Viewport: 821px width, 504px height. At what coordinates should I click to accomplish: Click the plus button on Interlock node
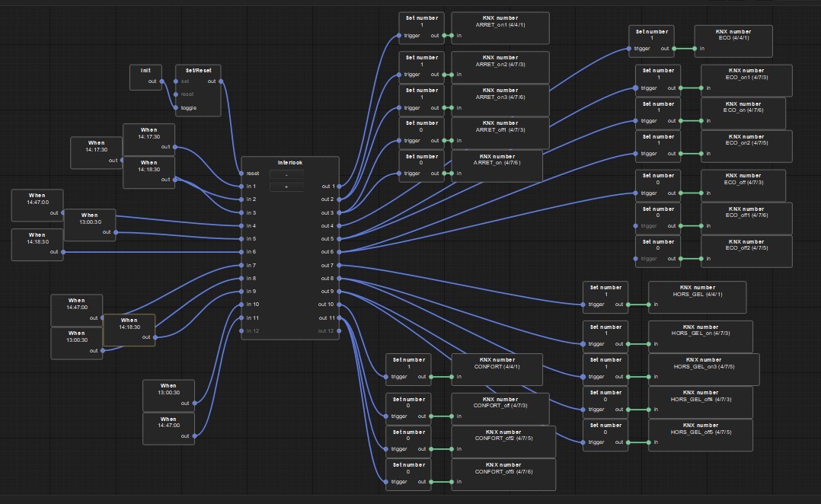click(286, 187)
